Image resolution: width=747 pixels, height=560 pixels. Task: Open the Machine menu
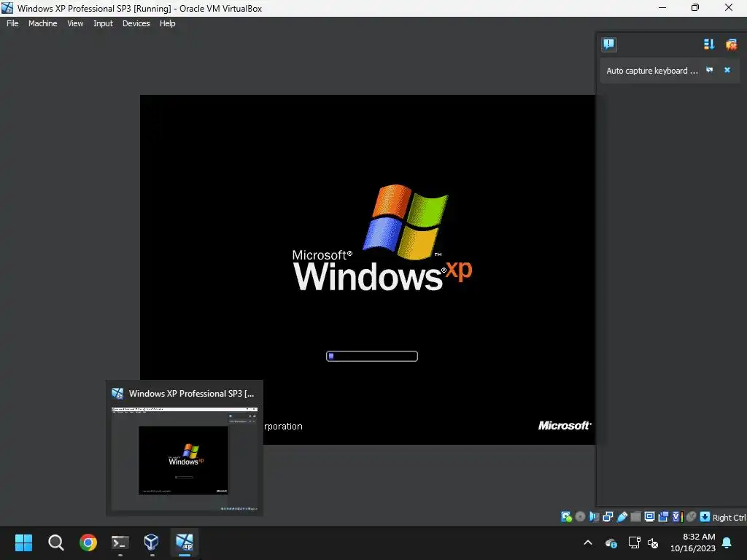pyautogui.click(x=42, y=23)
